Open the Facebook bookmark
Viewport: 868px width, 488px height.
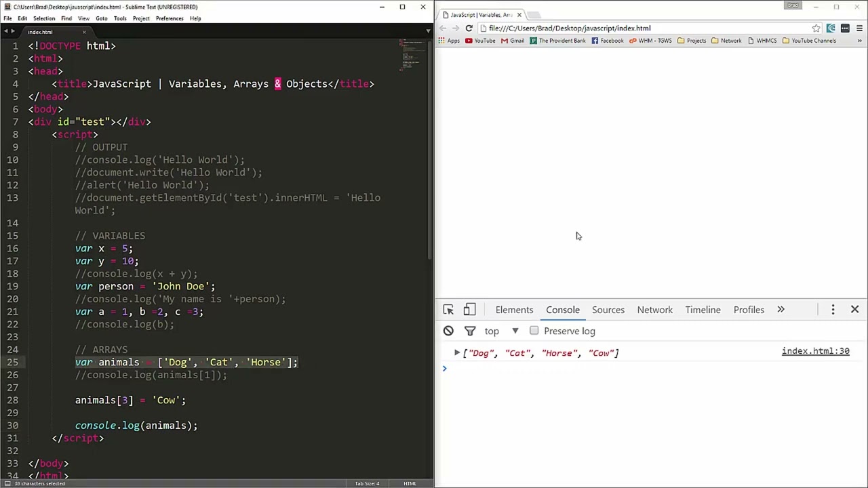pyautogui.click(x=608, y=41)
